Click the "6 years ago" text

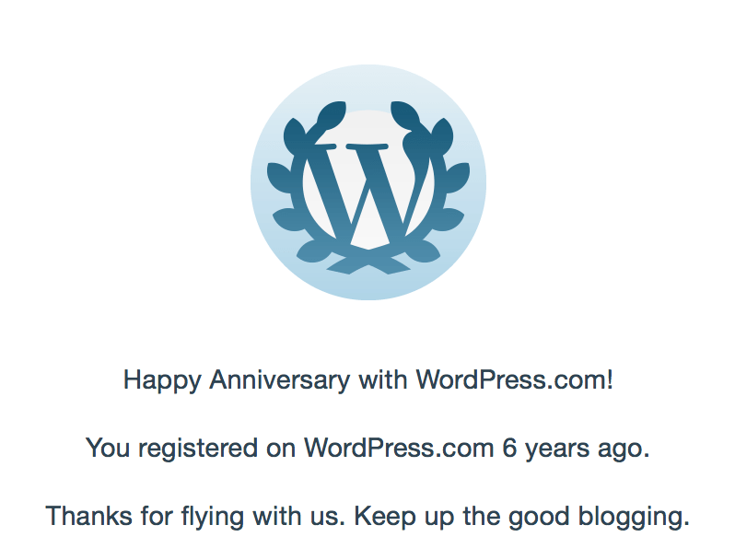[x=576, y=449]
